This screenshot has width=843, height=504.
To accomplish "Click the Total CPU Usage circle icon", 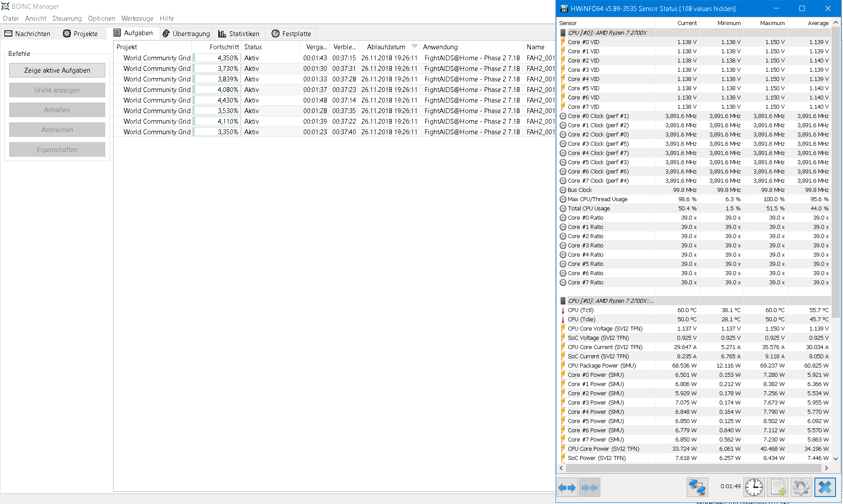I will [563, 208].
